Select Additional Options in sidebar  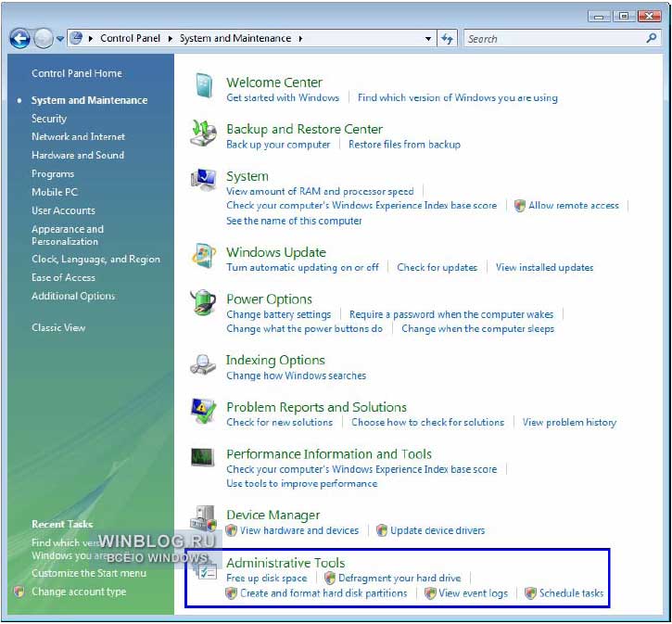click(x=73, y=296)
